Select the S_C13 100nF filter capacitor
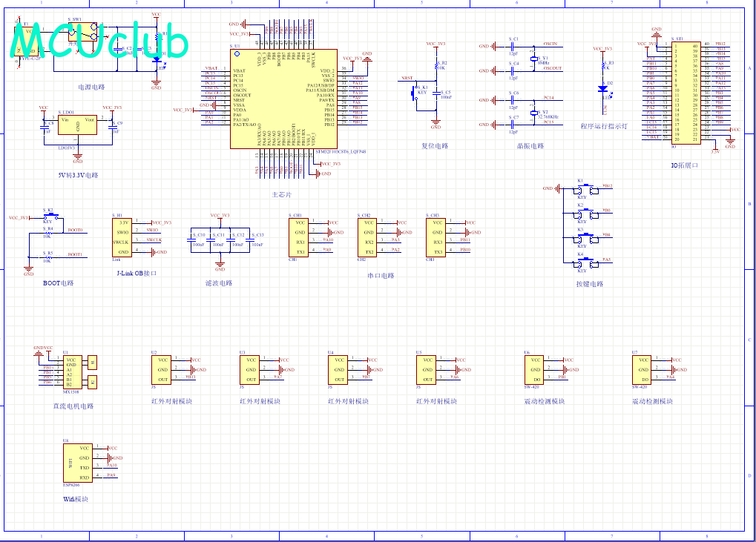The image size is (756, 542). coord(250,240)
